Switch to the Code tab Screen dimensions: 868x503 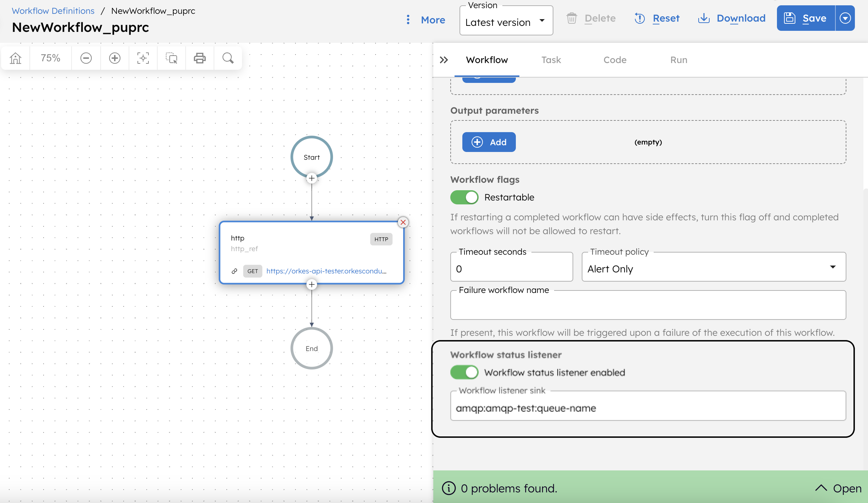coord(615,60)
